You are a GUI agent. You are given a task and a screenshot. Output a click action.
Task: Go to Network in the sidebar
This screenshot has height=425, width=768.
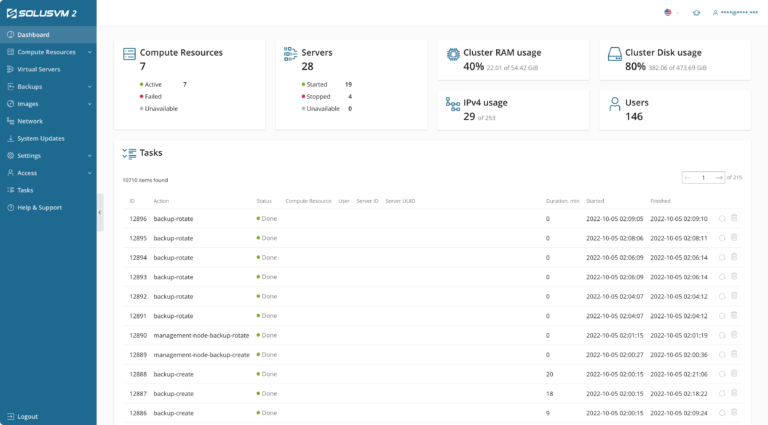(x=30, y=121)
